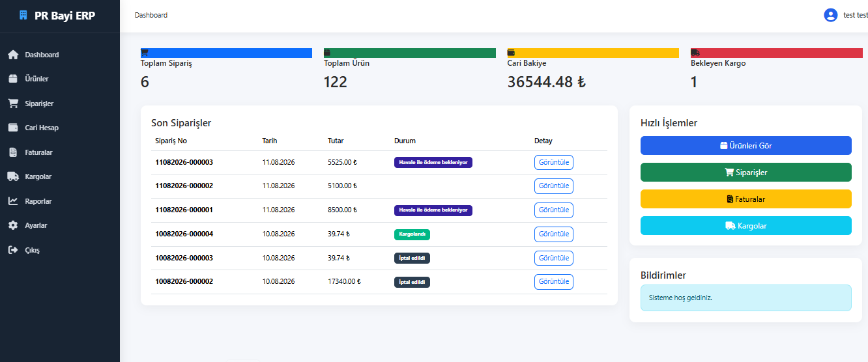Click the Raporlar chart icon in sidebar

[x=13, y=201]
